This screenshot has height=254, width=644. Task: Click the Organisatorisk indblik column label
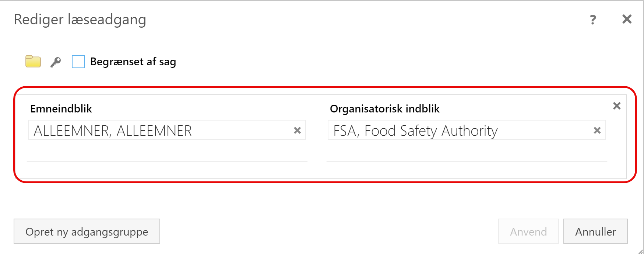pyautogui.click(x=385, y=109)
